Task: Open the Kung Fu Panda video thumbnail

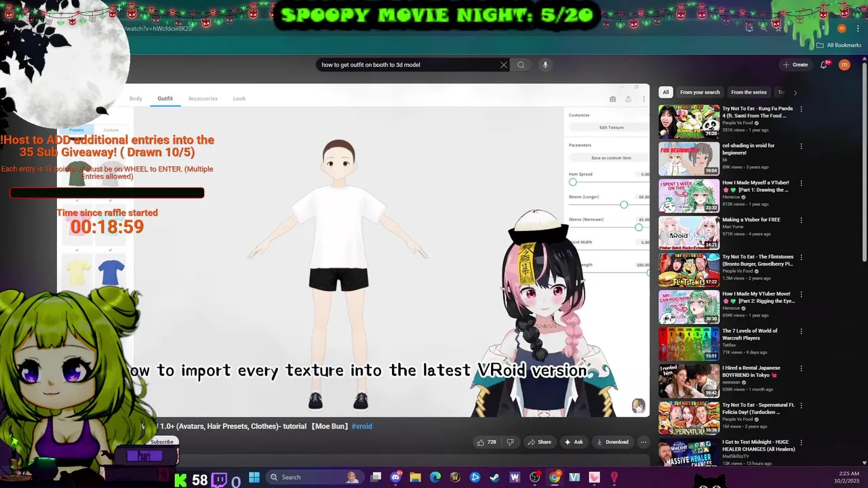Action: pos(689,121)
